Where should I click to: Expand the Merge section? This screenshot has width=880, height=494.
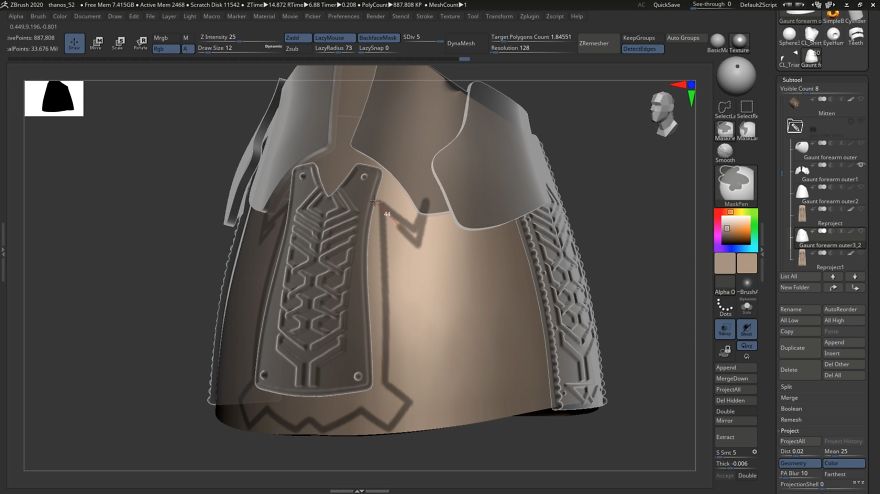pos(789,398)
